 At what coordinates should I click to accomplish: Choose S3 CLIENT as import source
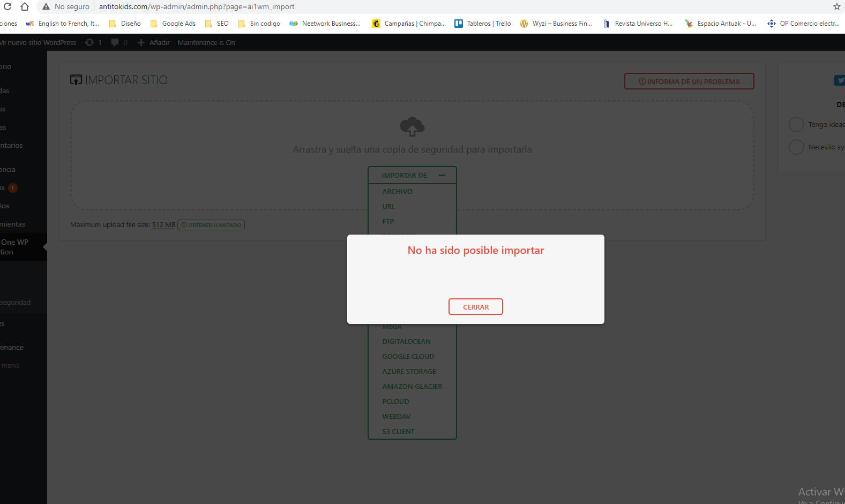tap(398, 431)
